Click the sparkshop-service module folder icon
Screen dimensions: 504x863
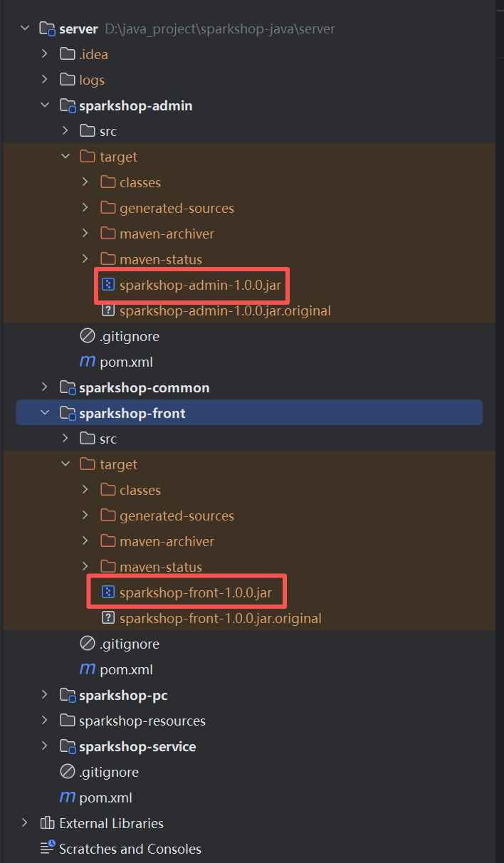(x=68, y=746)
